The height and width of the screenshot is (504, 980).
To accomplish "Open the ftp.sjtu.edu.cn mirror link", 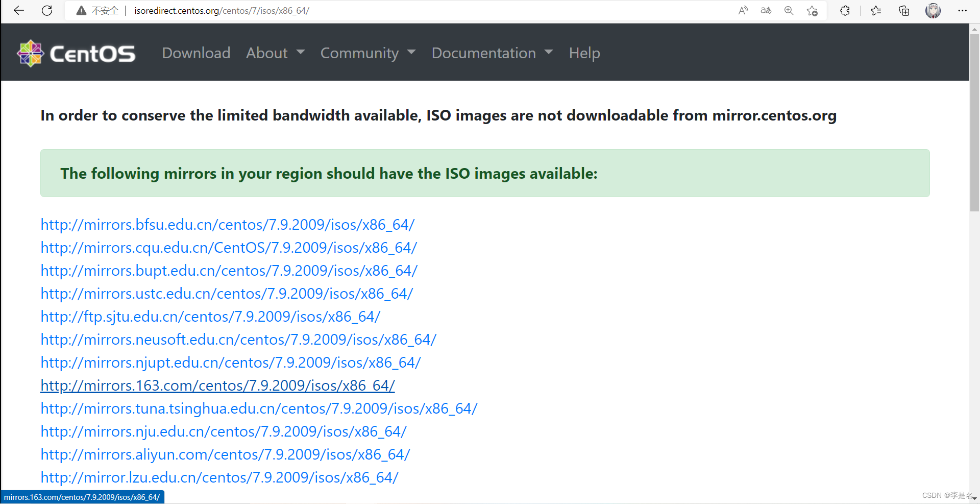I will click(x=210, y=317).
